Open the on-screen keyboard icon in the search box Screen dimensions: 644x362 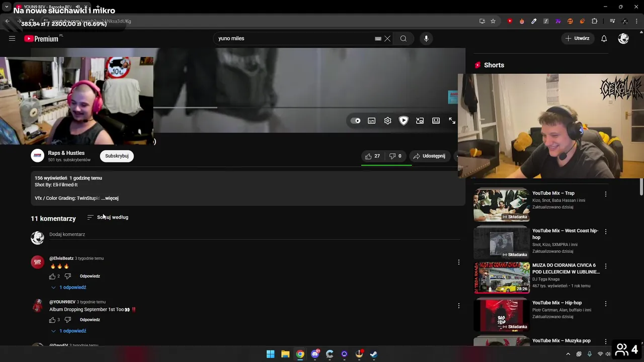(378, 39)
